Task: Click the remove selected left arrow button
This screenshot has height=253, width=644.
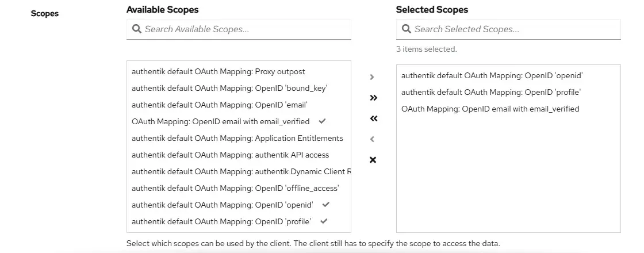Action: pos(372,139)
